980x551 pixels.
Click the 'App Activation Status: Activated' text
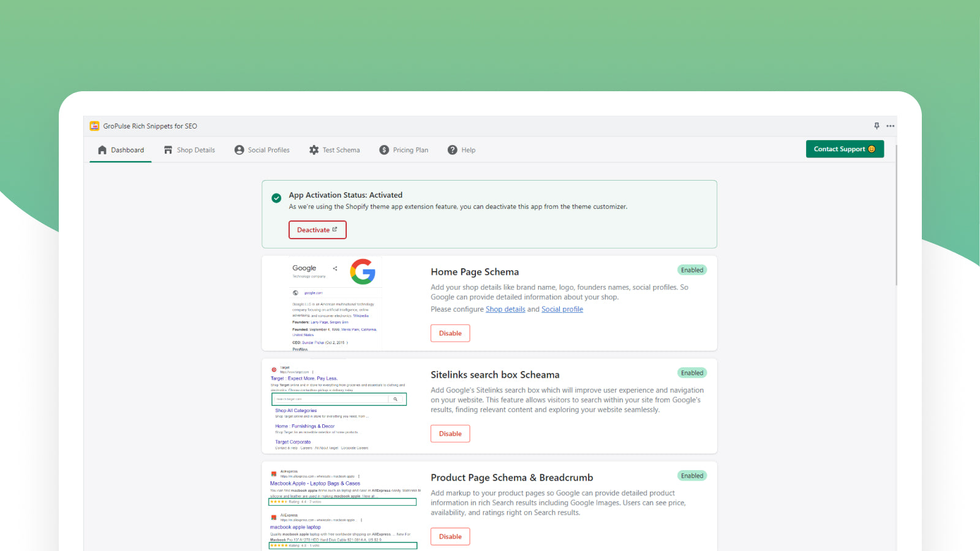click(345, 195)
